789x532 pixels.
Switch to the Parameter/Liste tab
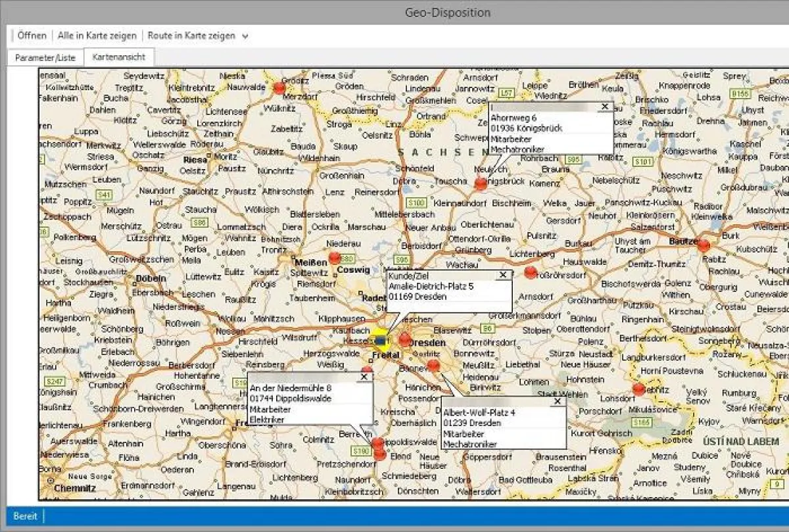(x=45, y=58)
